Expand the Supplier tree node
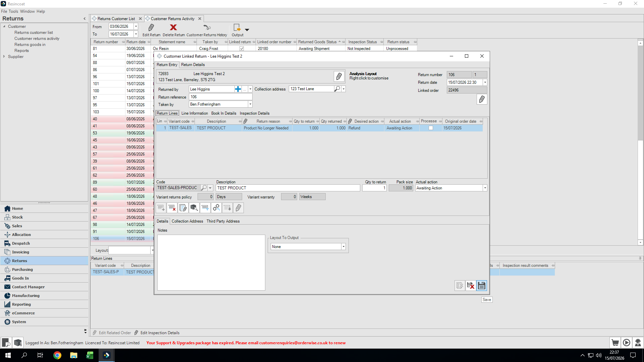644x362 pixels. point(4,57)
